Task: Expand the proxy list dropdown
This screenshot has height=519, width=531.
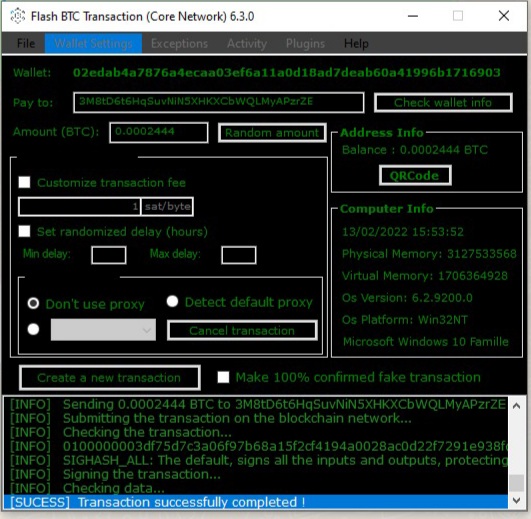Action: (103, 329)
